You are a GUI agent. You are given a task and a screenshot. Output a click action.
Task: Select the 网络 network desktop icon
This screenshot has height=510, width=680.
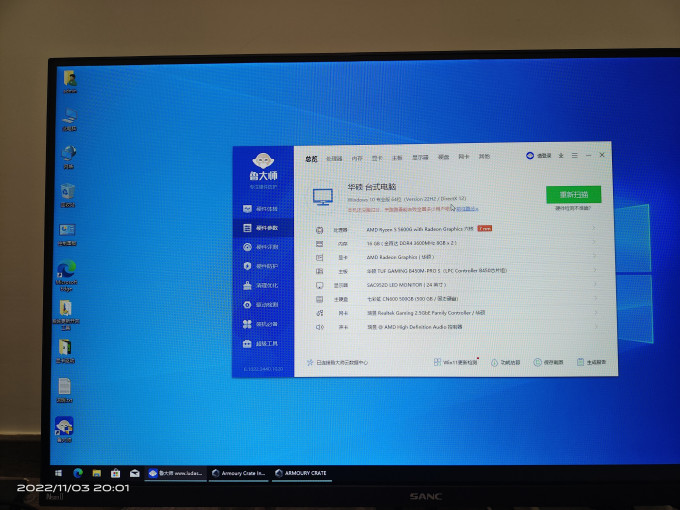[69, 157]
